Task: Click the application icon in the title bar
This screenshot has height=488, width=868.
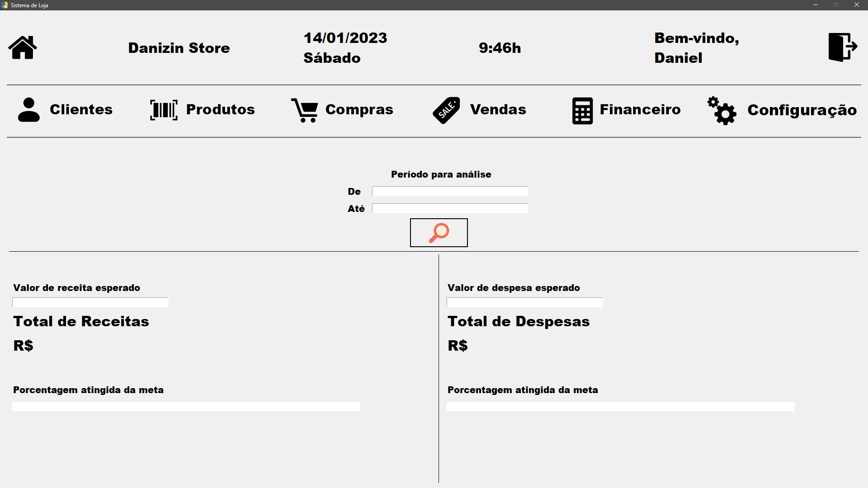Action: [x=5, y=5]
